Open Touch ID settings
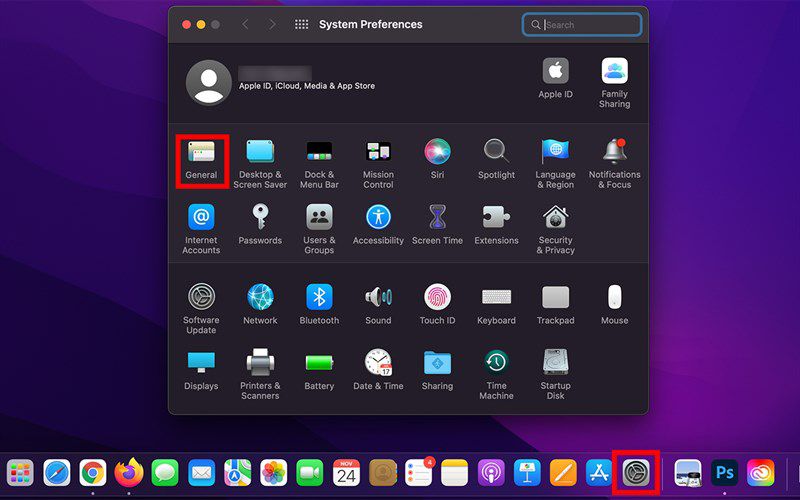Viewport: 800px width, 500px height. pyautogui.click(x=437, y=305)
